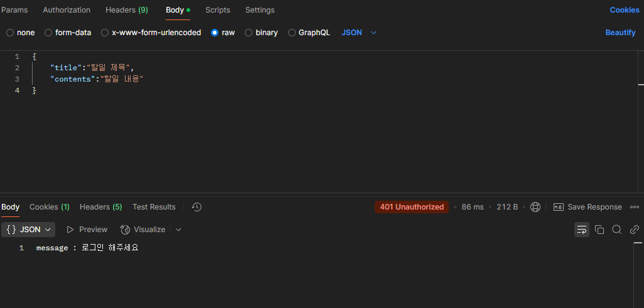Image resolution: width=644 pixels, height=308 pixels.
Task: Click the Visualize icon
Action: (126, 230)
